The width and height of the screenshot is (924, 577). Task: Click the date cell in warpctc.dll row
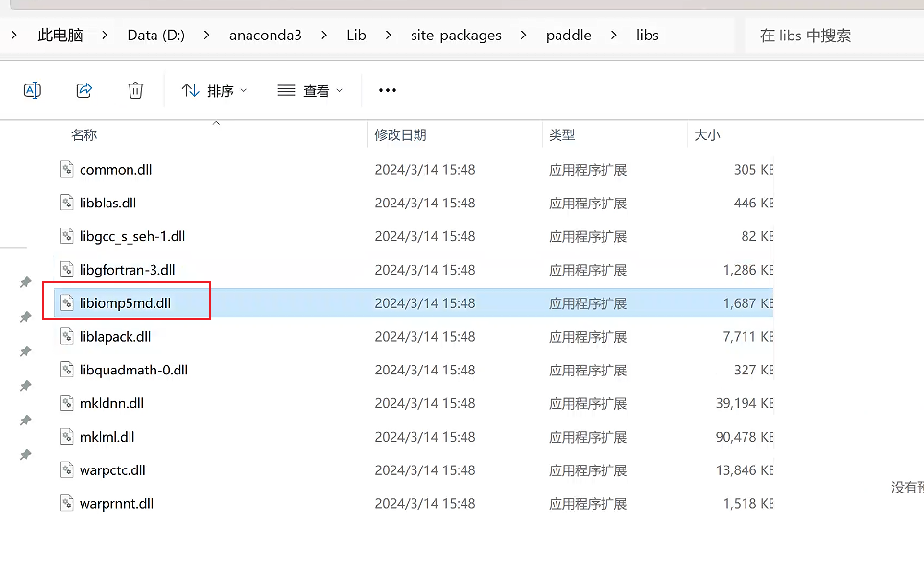[x=425, y=470]
